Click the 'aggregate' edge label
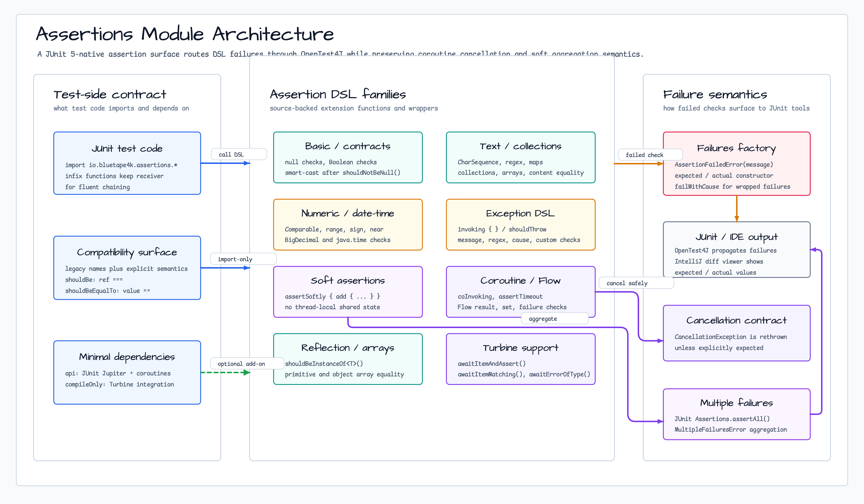 pos(554,318)
